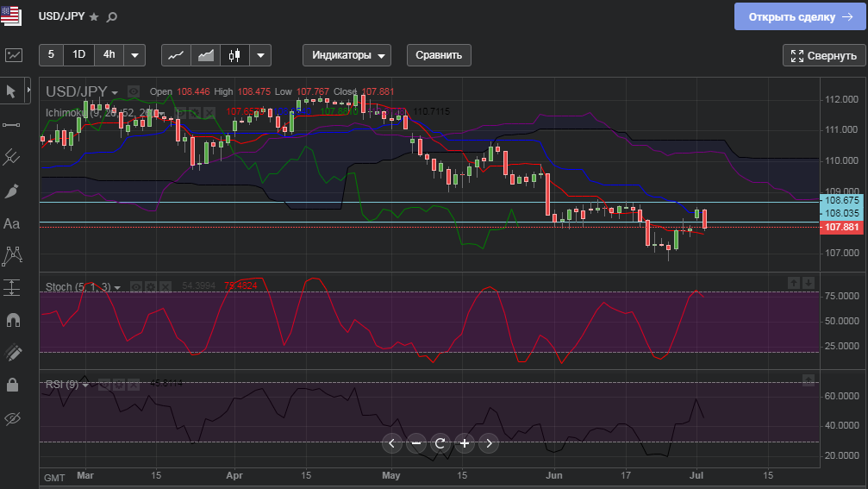Expand the chart type dropdown arrow
This screenshot has width=868, height=489.
coord(260,55)
